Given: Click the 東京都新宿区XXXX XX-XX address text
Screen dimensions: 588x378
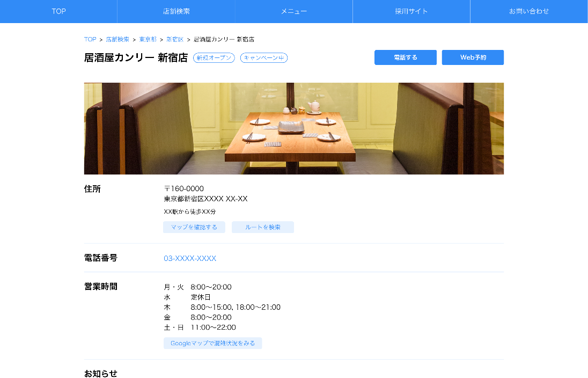Looking at the screenshot, I should click(x=205, y=199).
